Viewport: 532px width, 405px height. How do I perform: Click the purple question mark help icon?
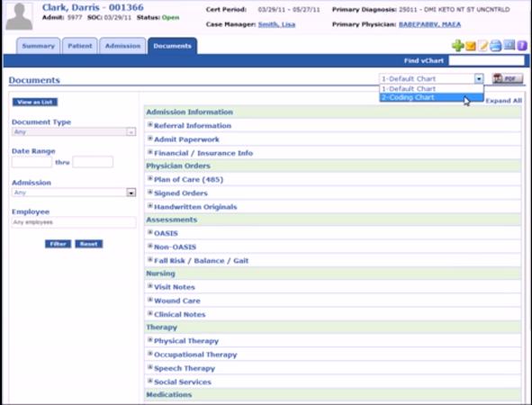(522, 46)
